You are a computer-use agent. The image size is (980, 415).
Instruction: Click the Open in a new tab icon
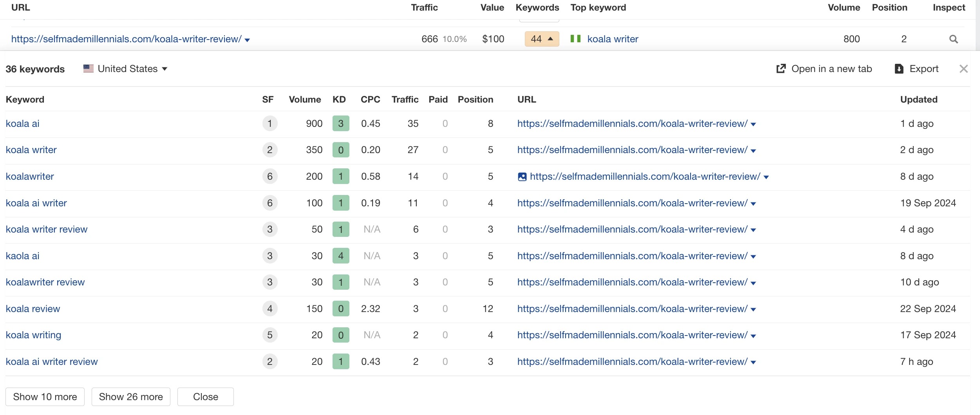[x=781, y=69]
